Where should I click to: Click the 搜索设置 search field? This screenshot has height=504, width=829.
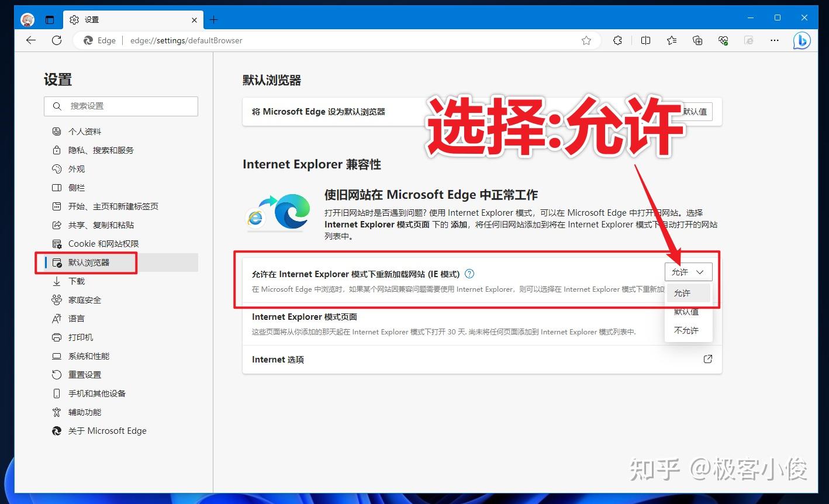click(120, 106)
